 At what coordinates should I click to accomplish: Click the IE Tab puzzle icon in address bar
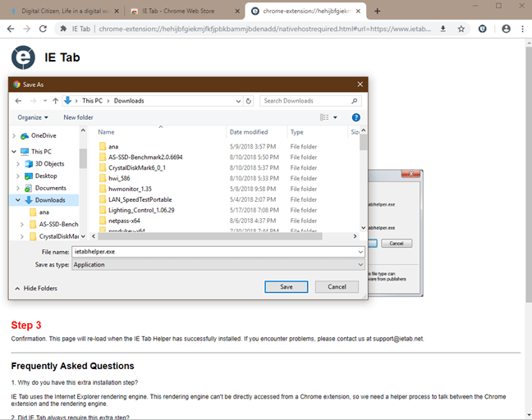[x=63, y=29]
